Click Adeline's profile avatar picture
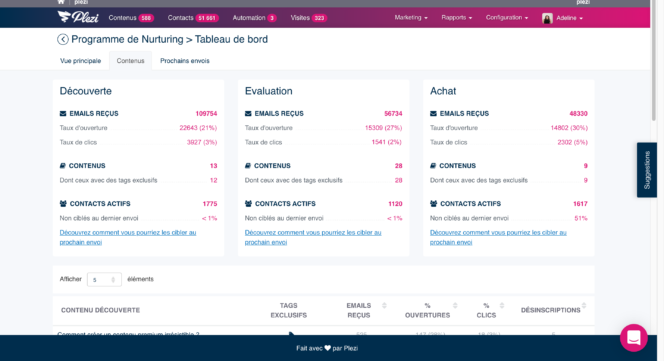 (x=547, y=18)
